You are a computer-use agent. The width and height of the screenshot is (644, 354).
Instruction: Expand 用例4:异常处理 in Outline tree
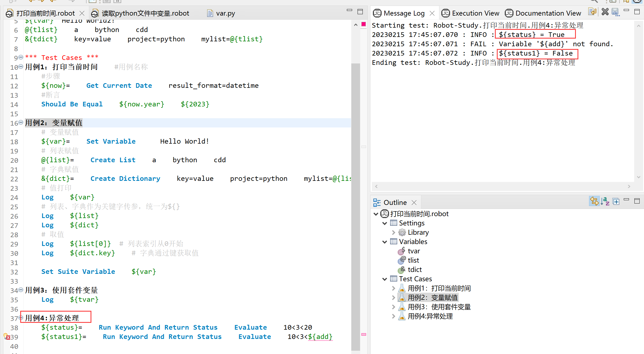point(393,316)
